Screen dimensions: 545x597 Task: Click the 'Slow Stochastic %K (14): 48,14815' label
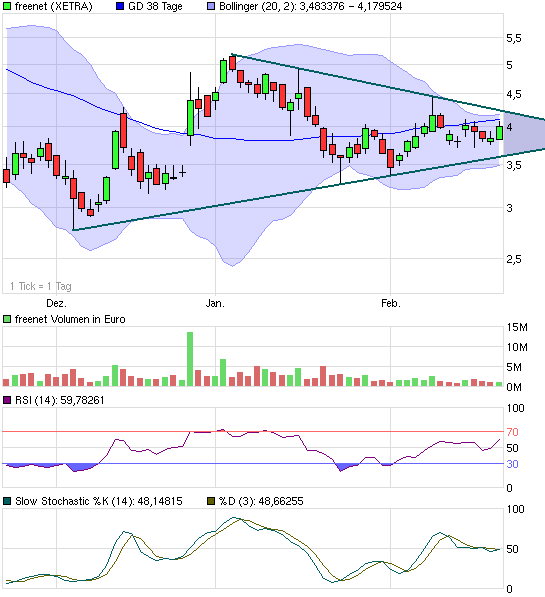click(x=99, y=501)
